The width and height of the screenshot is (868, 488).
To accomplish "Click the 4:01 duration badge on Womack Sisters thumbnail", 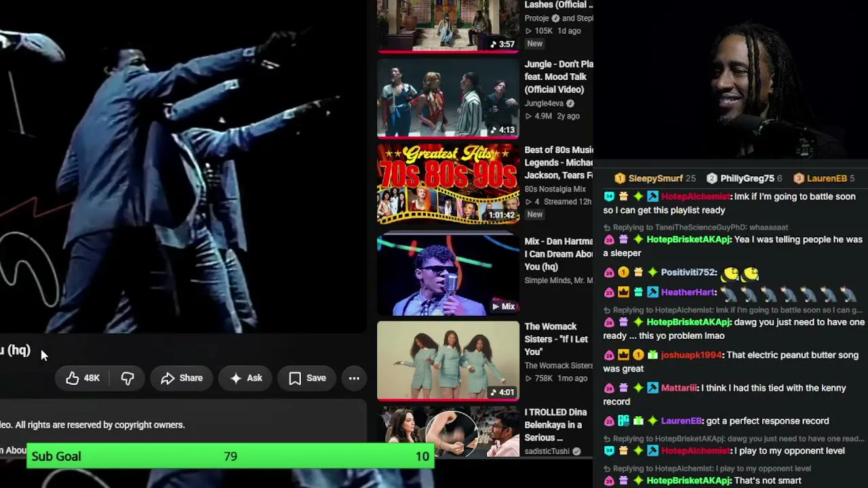I will pos(502,392).
